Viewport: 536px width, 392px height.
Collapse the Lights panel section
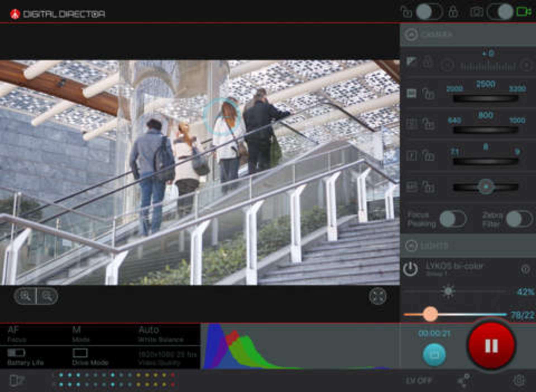click(411, 246)
